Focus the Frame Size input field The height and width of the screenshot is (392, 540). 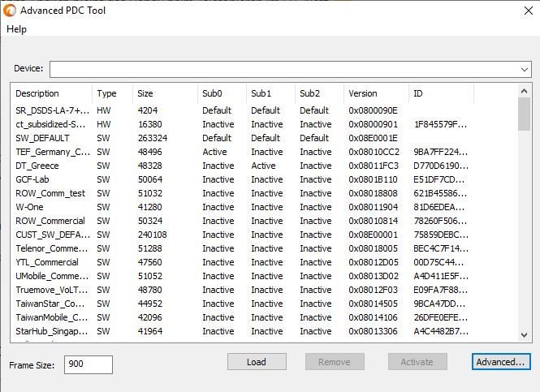(89, 364)
